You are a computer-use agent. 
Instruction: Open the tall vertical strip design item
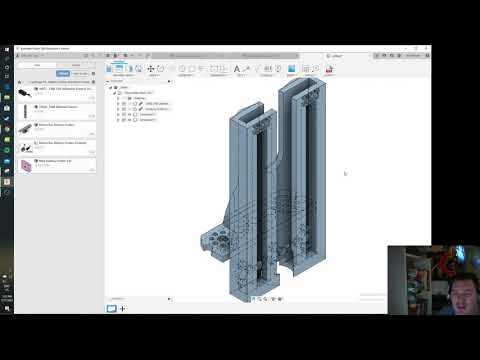[57, 111]
